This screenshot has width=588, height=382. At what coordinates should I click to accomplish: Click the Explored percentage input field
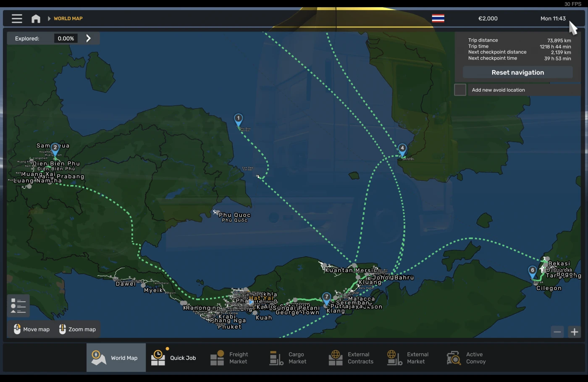click(x=66, y=38)
